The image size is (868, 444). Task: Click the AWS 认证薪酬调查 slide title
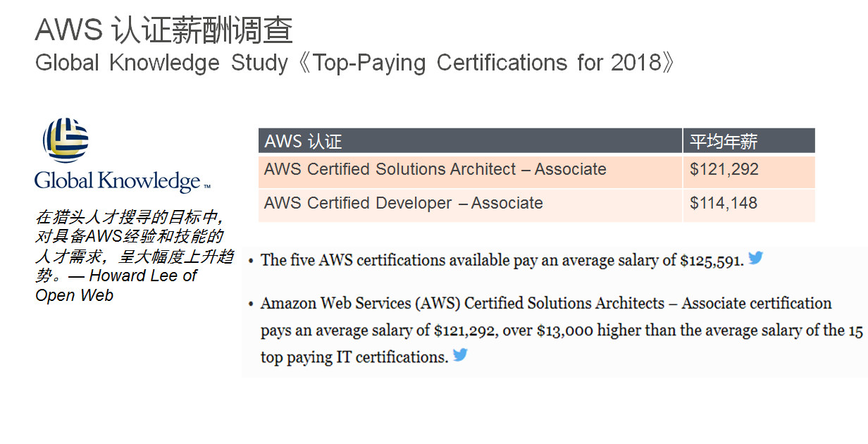[163, 30]
